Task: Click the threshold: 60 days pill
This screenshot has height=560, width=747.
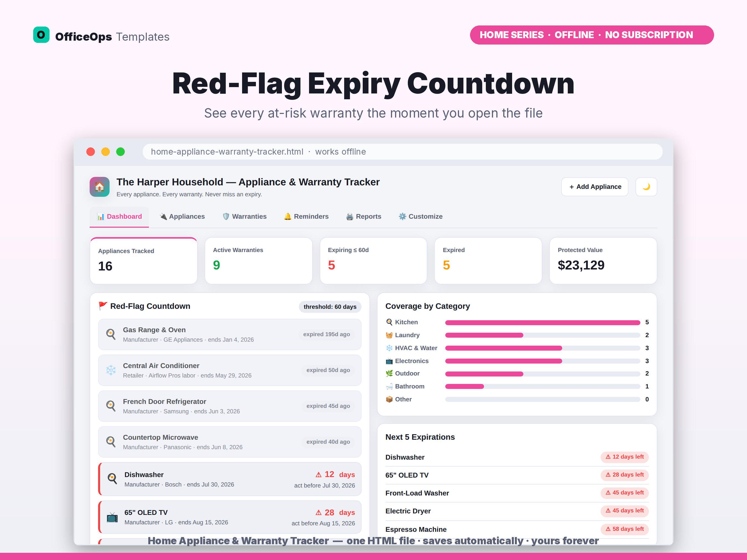Action: pyautogui.click(x=330, y=306)
